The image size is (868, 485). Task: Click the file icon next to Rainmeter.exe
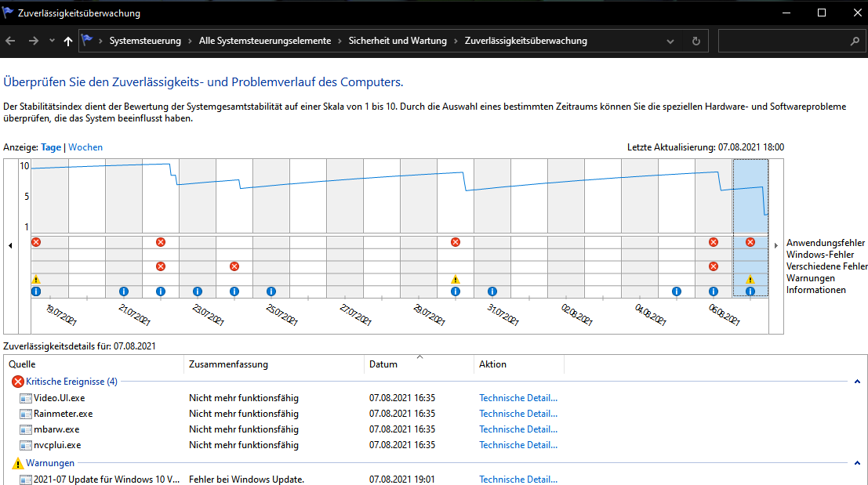pos(25,414)
